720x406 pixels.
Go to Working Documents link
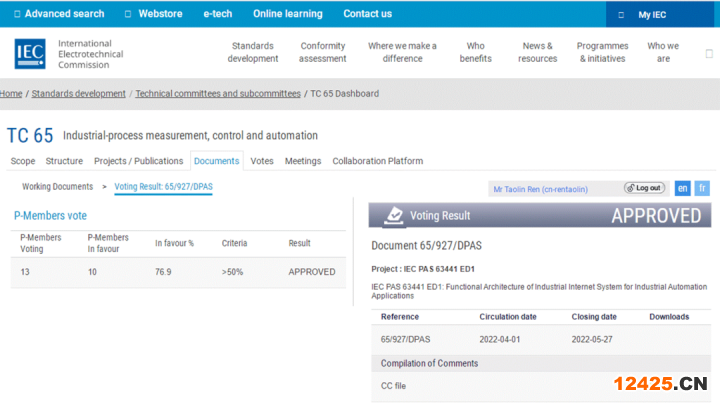pos(57,187)
